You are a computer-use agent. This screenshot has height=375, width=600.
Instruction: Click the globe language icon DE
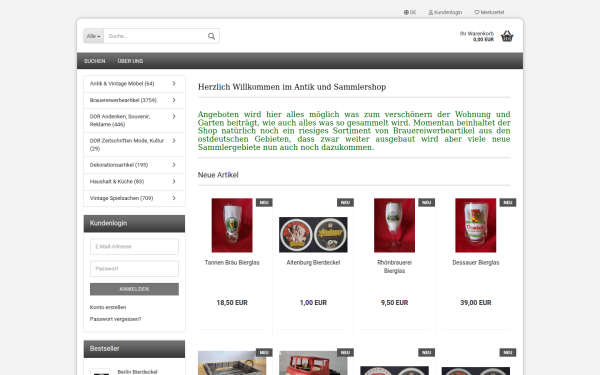[x=410, y=12]
